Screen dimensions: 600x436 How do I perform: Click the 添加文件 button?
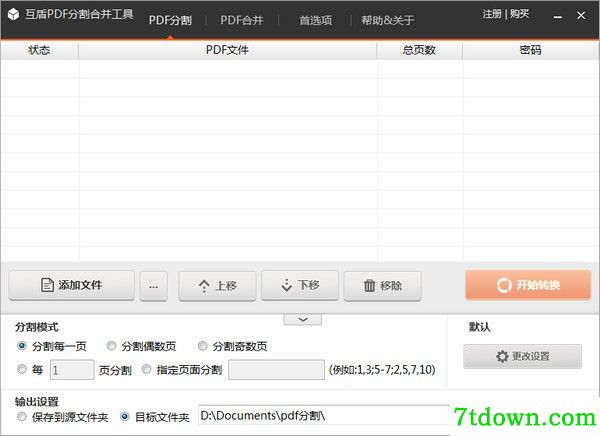(72, 285)
